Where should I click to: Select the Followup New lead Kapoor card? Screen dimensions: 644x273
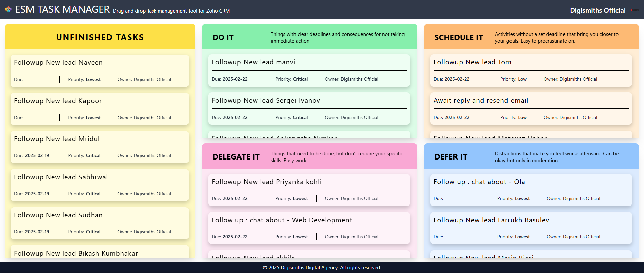[100, 108]
